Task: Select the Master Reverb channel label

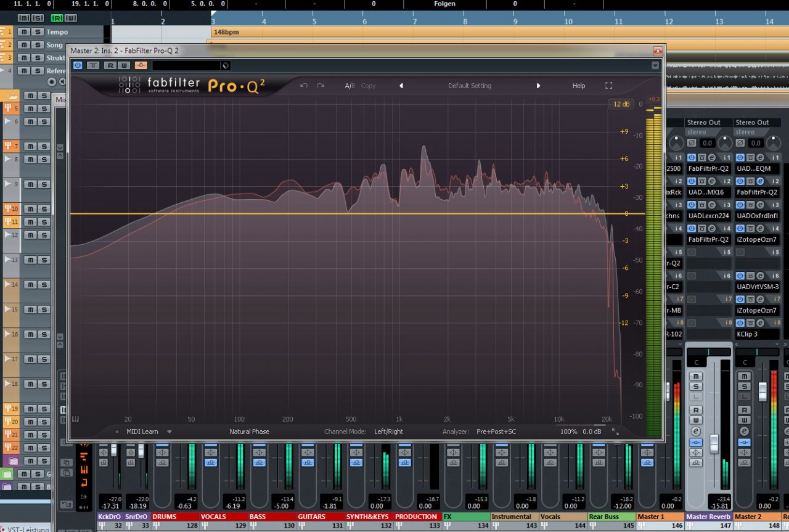Action: pyautogui.click(x=708, y=517)
